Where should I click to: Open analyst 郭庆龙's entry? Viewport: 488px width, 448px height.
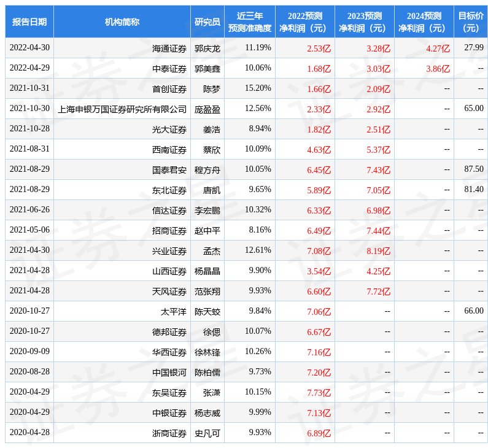[207, 48]
